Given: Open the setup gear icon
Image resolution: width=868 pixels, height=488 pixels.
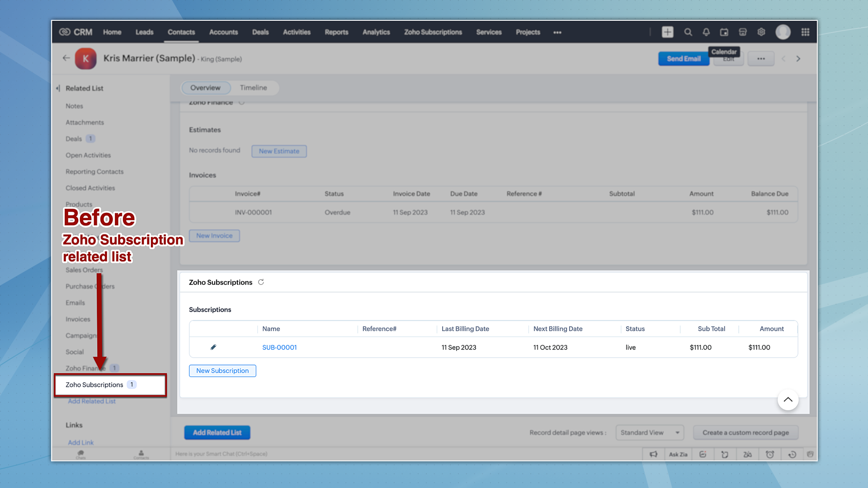Looking at the screenshot, I should (761, 32).
